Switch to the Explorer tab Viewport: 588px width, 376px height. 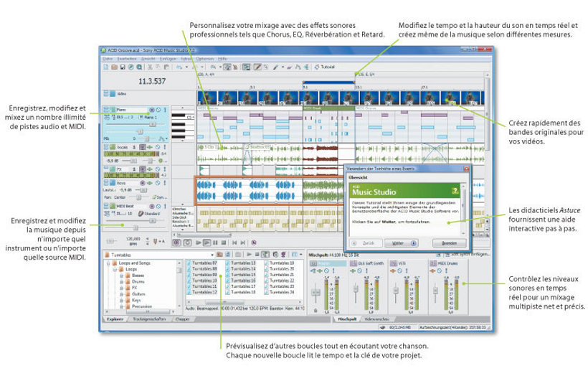point(115,319)
